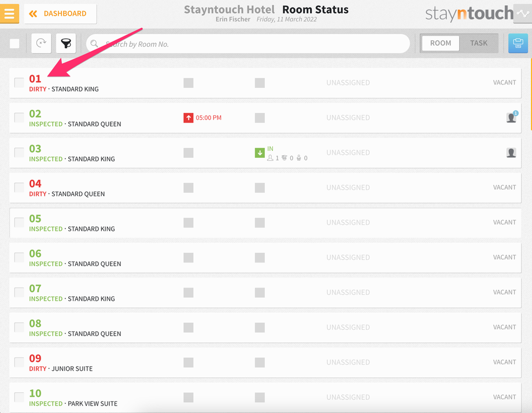The image size is (532, 413).
Task: Switch to the ROOM view tab
Action: [x=441, y=43]
